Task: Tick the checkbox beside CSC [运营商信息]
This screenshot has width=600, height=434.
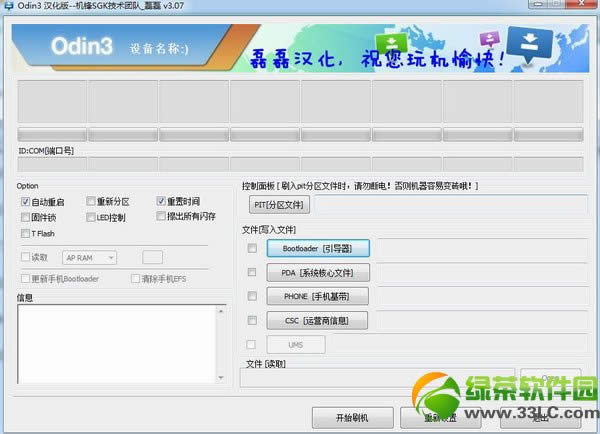Action: [252, 320]
